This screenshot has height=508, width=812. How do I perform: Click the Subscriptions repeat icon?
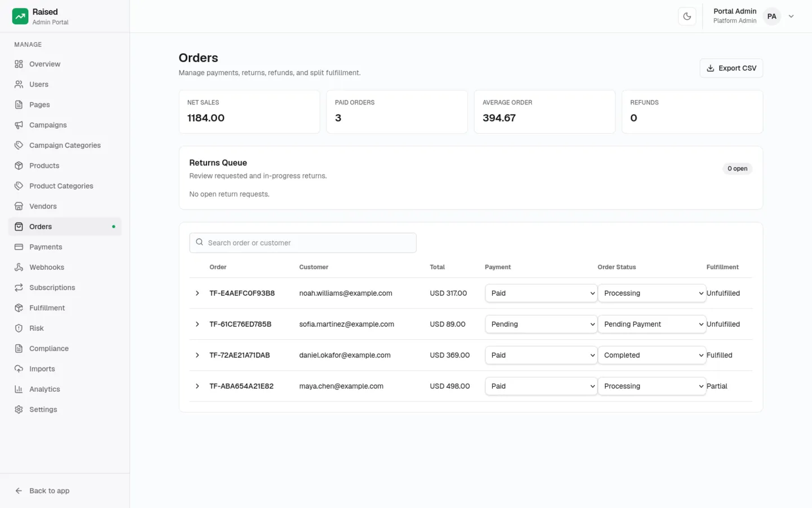19,287
